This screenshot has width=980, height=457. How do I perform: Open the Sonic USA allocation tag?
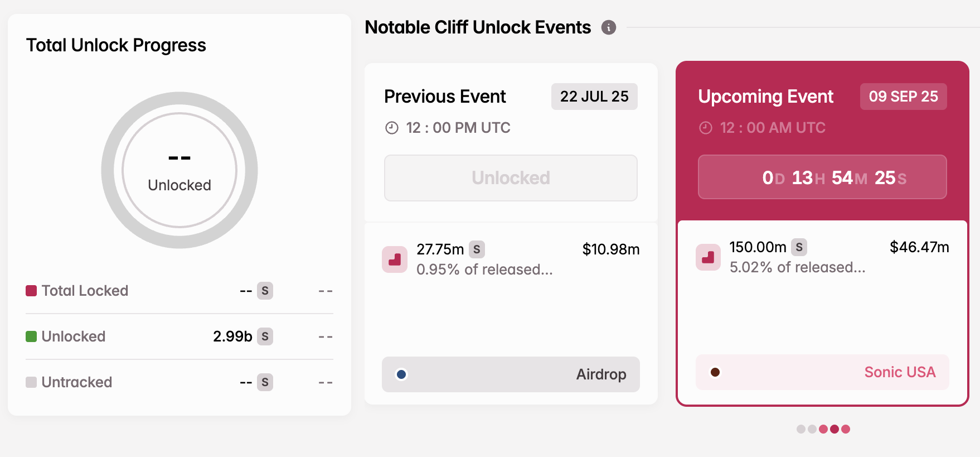822,372
